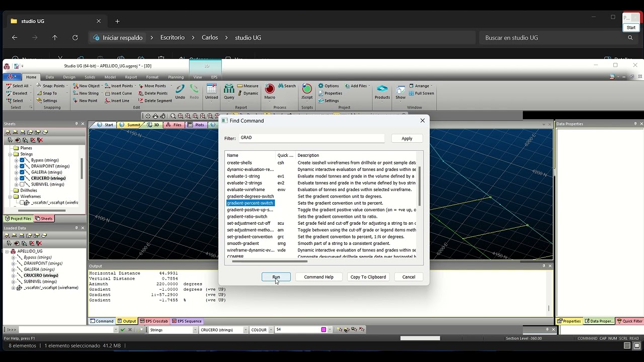644x362 pixels.
Task: Open Add Files dropdown
Action: [x=369, y=86]
